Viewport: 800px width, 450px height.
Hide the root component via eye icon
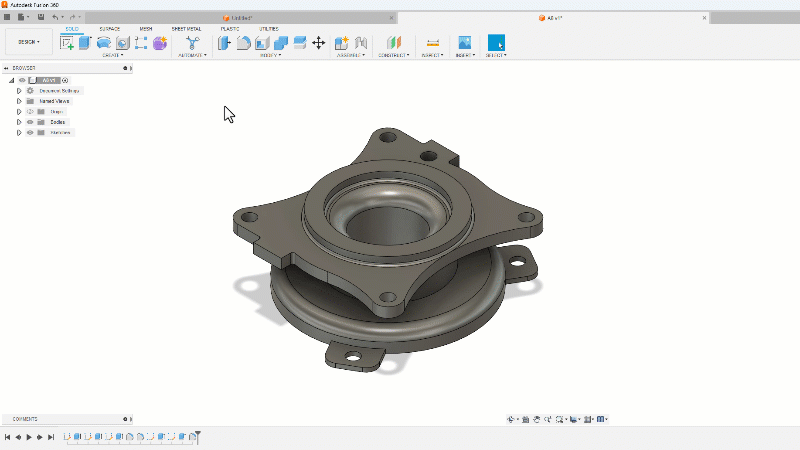coord(22,80)
